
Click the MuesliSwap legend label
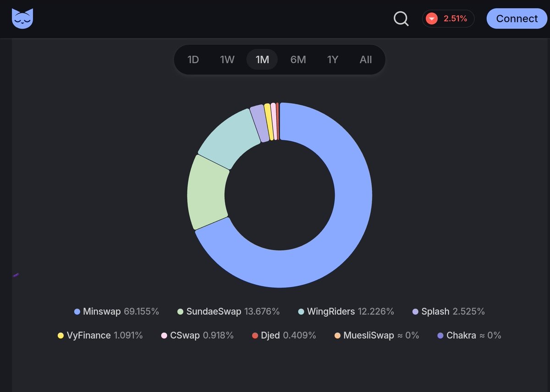point(368,336)
